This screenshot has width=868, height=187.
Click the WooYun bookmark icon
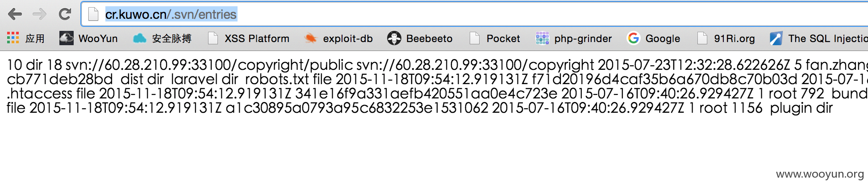pyautogui.click(x=67, y=38)
